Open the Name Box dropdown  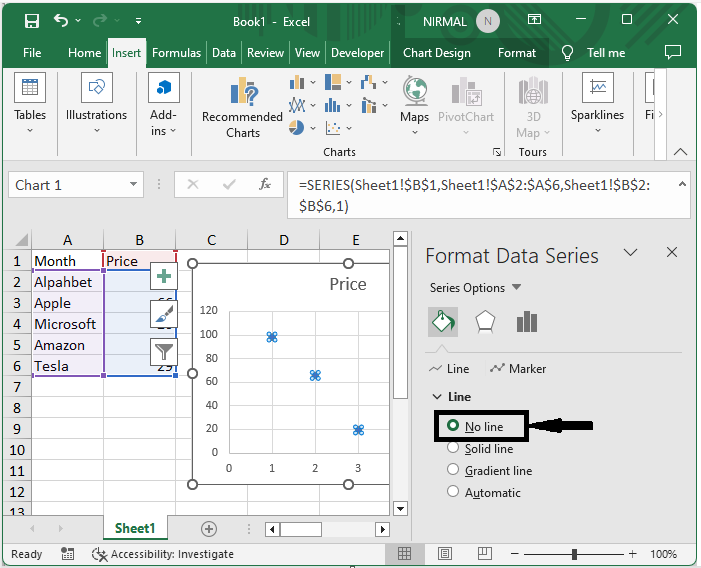134,185
